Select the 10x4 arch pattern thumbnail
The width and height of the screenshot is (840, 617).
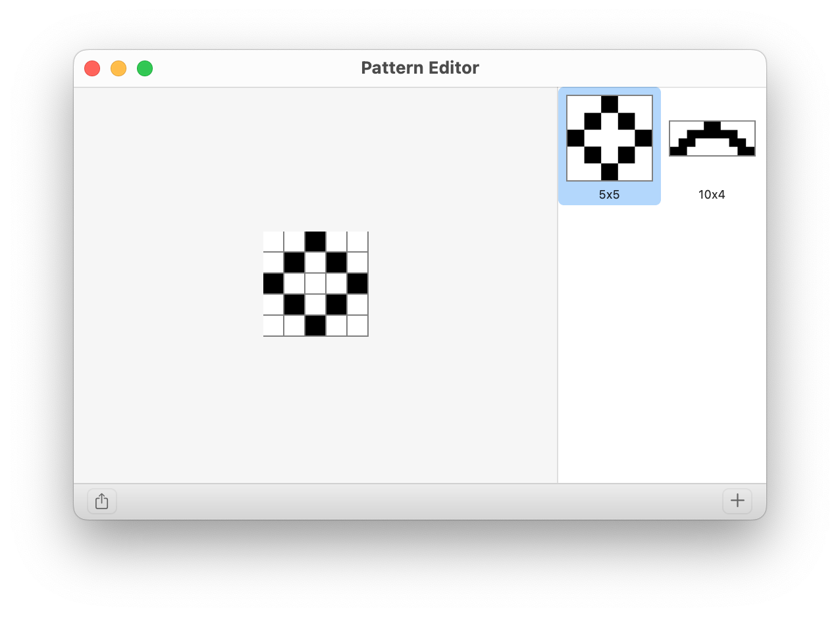point(712,139)
